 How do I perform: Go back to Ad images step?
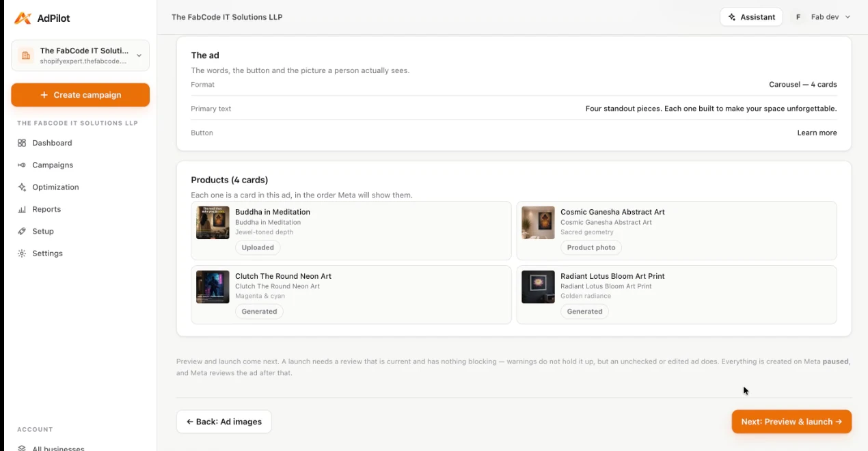tap(224, 422)
